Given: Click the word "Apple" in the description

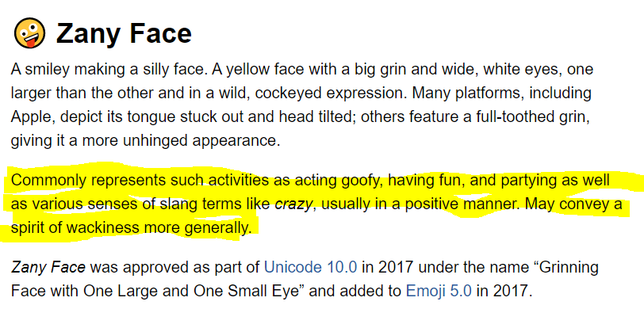Looking at the screenshot, I should pyautogui.click(x=33, y=117).
